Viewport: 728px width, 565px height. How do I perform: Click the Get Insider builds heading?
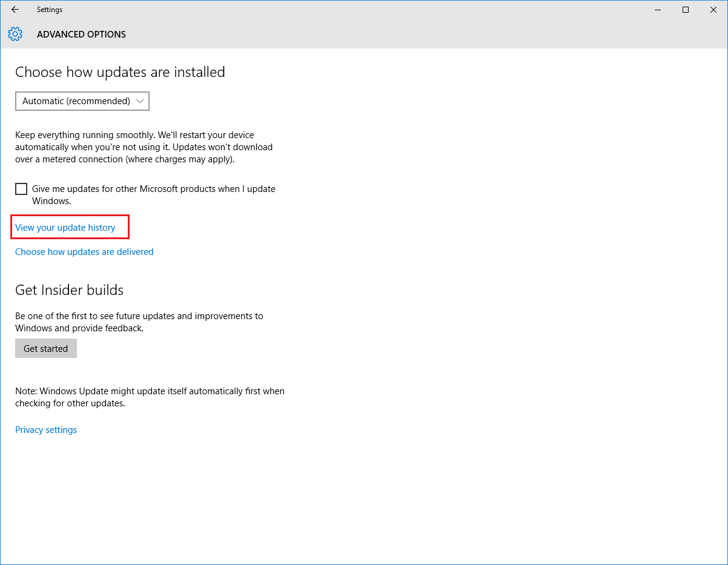pos(69,290)
